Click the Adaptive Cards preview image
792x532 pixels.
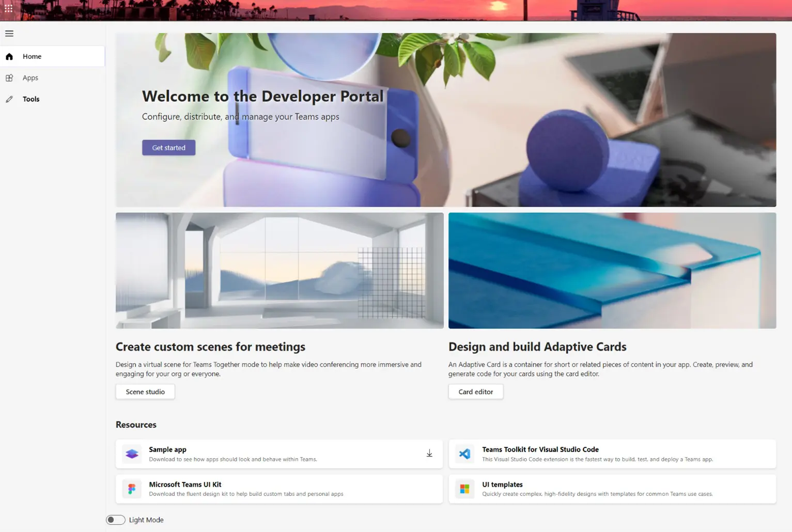click(x=612, y=270)
